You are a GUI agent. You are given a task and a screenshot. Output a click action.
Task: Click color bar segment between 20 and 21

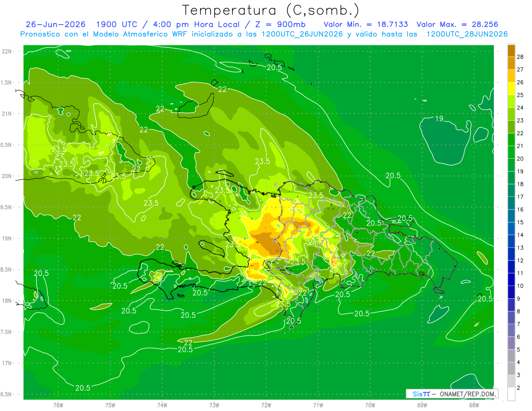point(512,153)
